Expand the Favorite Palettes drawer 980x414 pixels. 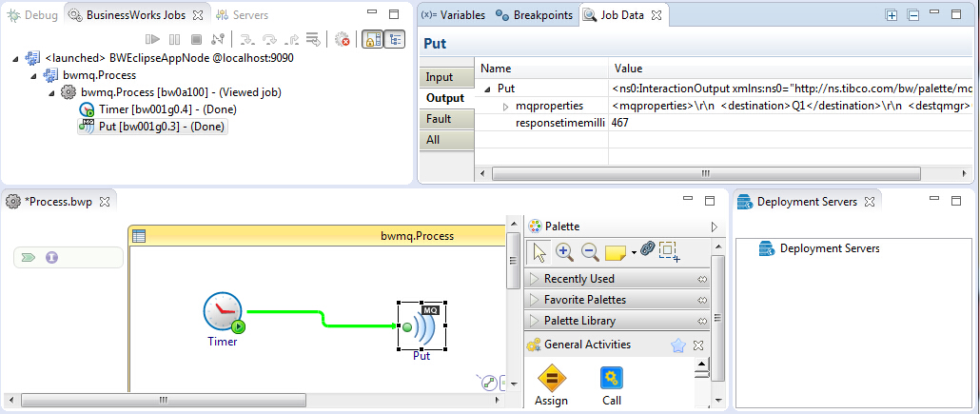[617, 300]
